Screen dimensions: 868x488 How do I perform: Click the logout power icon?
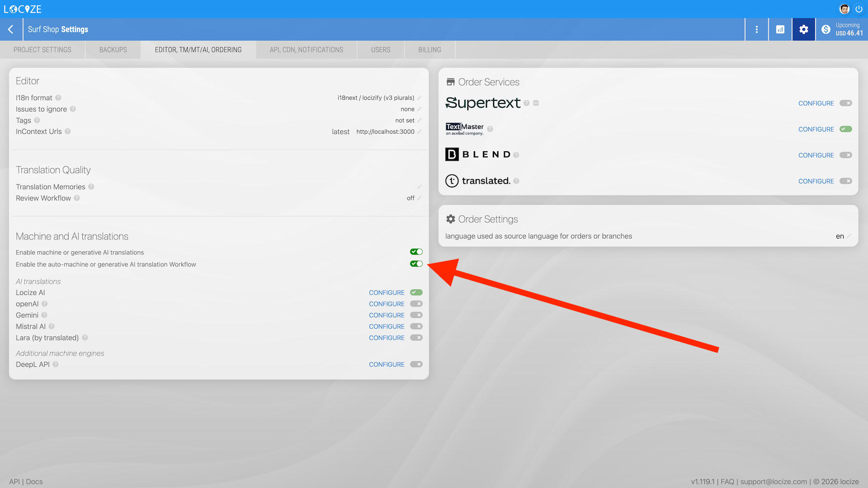[859, 9]
